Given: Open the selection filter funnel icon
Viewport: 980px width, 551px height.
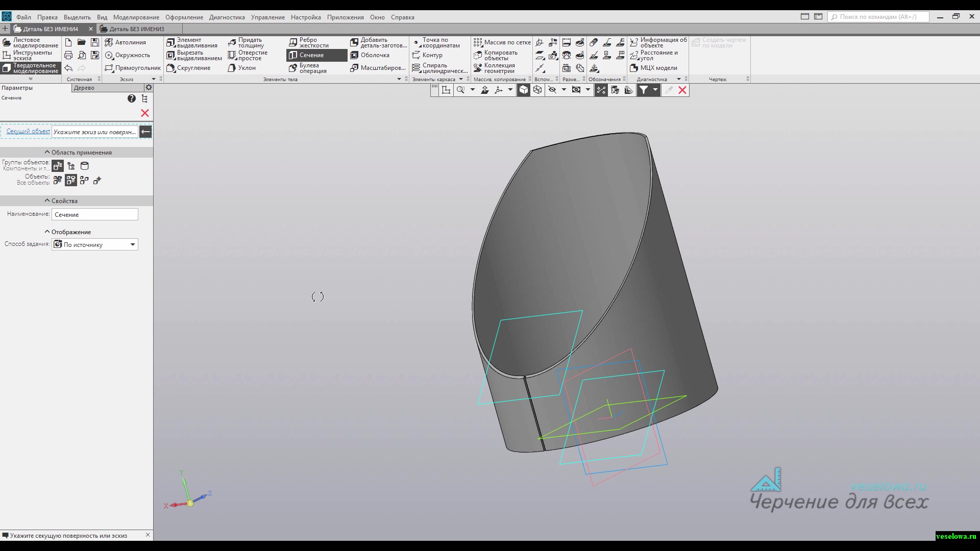Looking at the screenshot, I should 644,90.
